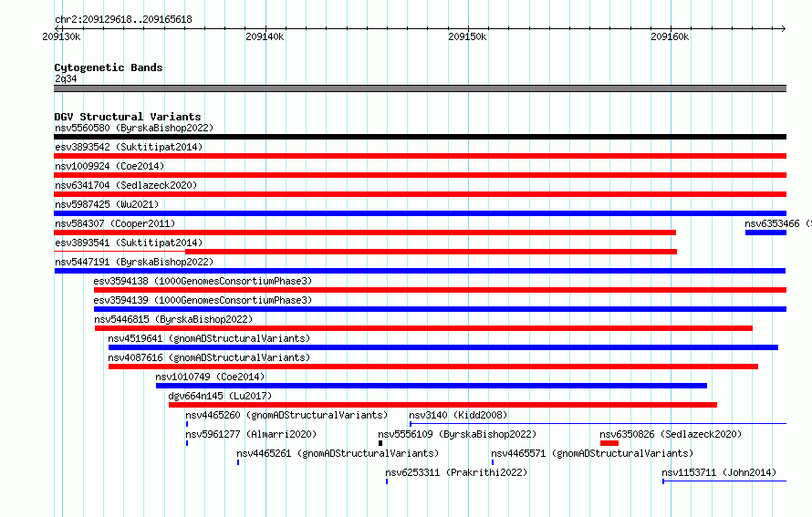Click the DGV Structural Variants track title

(128, 117)
